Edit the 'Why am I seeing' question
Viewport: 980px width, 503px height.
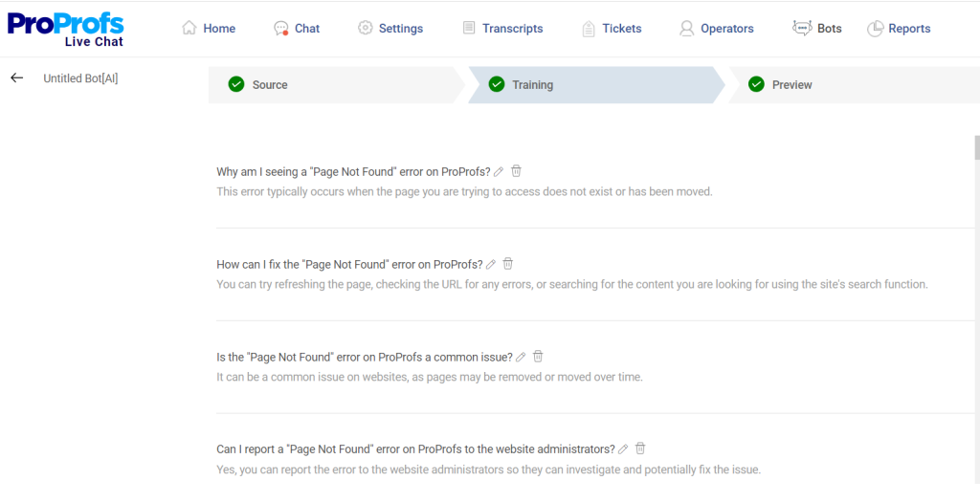499,172
